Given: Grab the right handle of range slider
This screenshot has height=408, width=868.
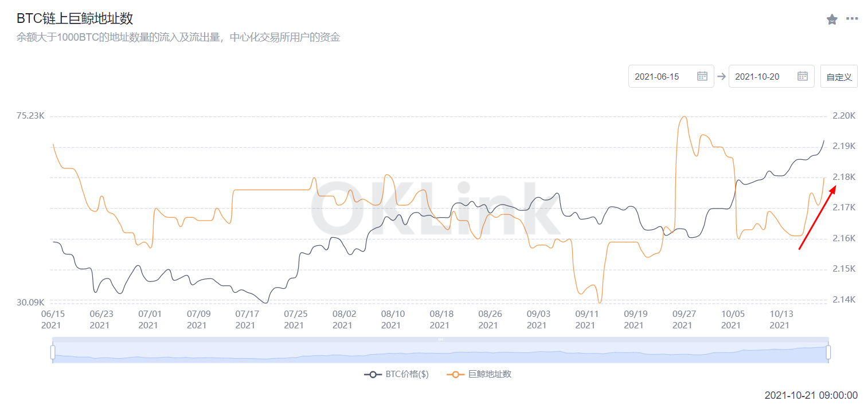Looking at the screenshot, I should tap(828, 352).
